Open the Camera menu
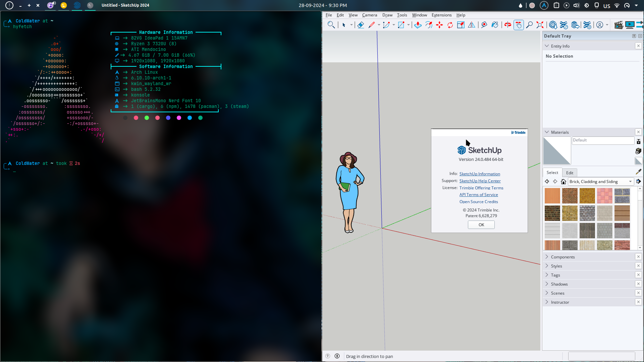644x362 pixels. tap(369, 15)
